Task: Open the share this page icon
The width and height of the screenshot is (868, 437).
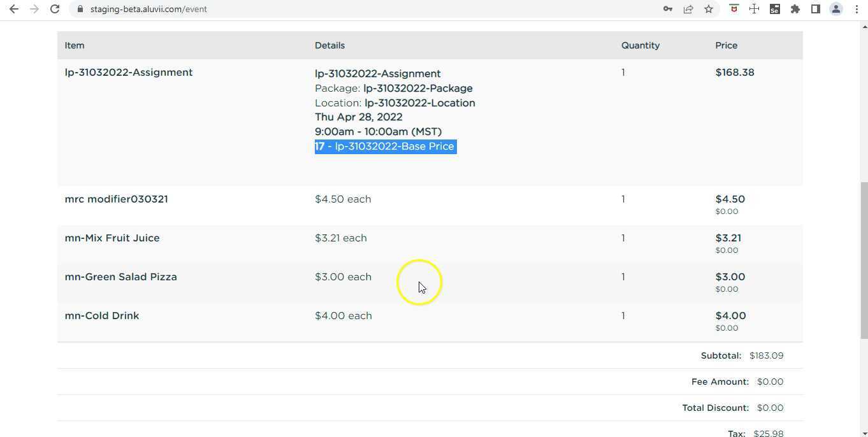Action: click(x=689, y=9)
